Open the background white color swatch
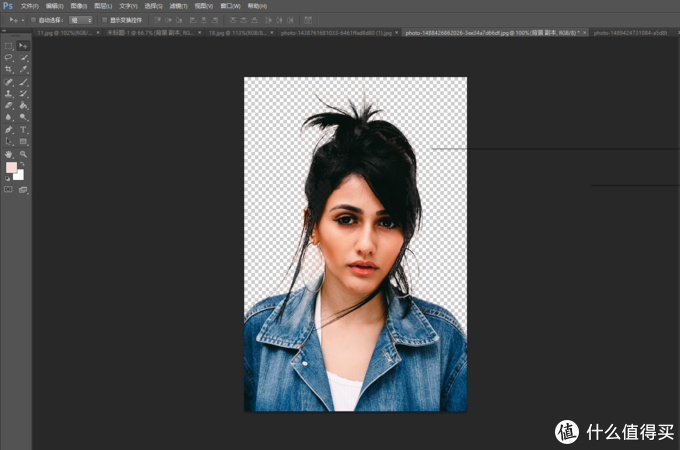 tap(20, 176)
